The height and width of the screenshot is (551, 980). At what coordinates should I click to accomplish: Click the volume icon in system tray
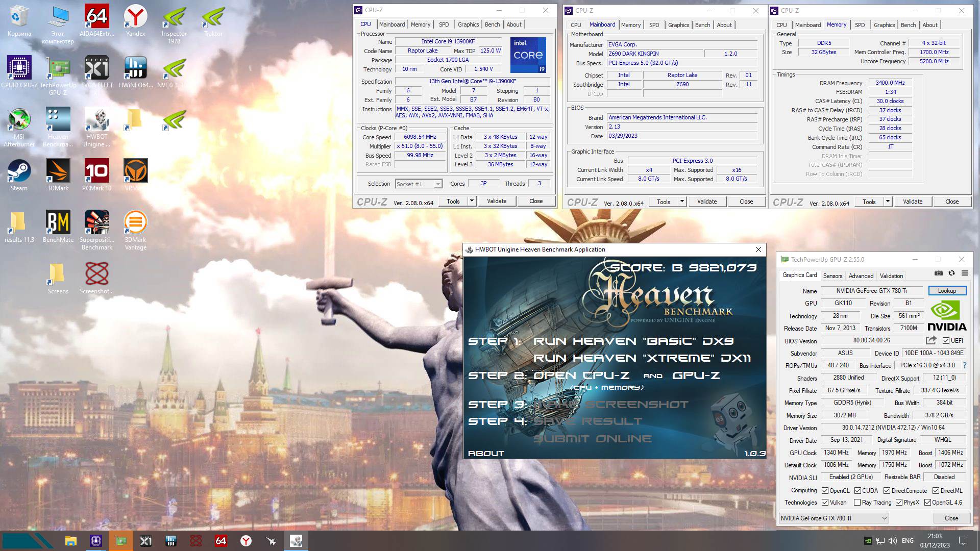pos(892,541)
